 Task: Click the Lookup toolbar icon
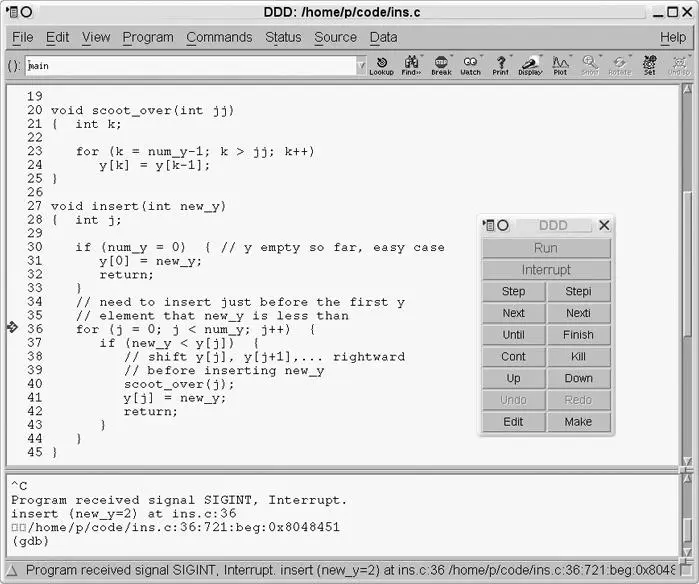381,65
